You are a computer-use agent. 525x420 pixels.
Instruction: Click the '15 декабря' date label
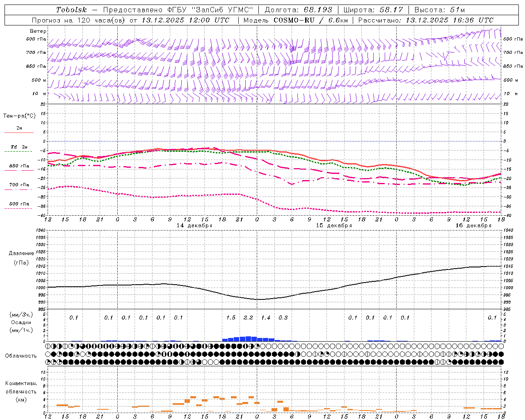pos(334,226)
